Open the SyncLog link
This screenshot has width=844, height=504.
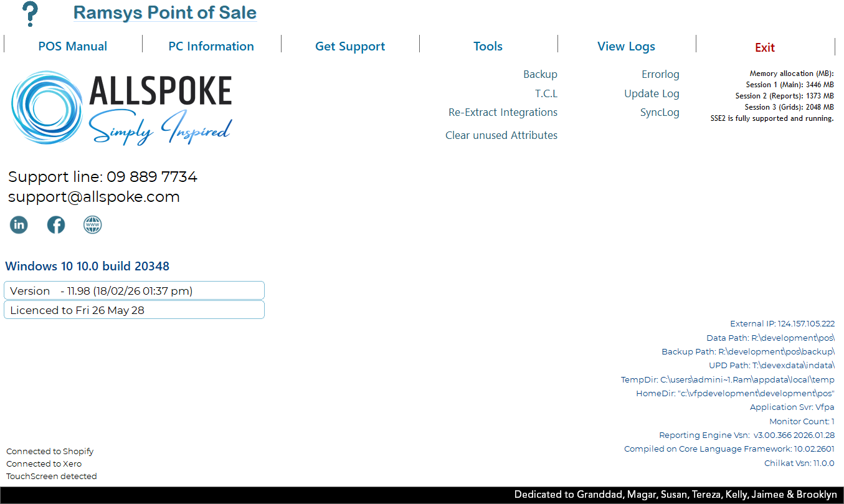(660, 112)
